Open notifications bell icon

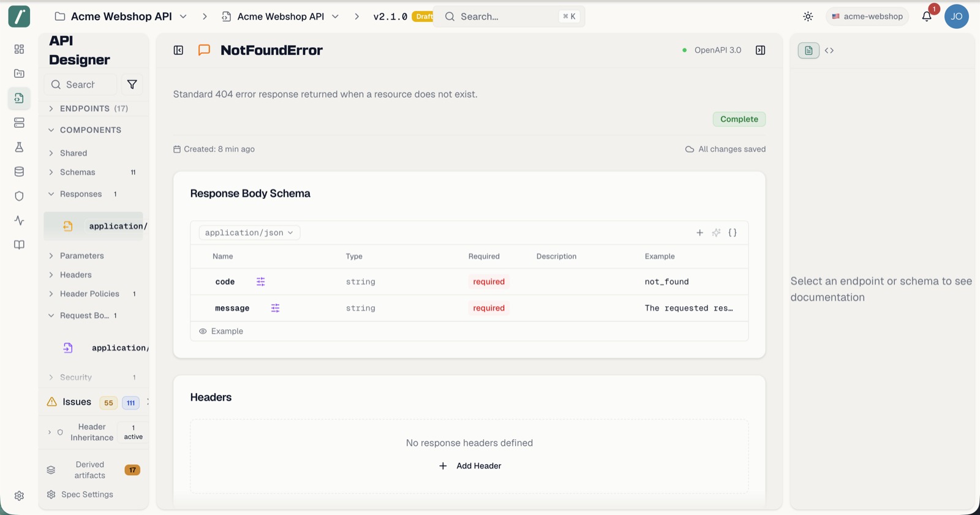[x=927, y=17]
